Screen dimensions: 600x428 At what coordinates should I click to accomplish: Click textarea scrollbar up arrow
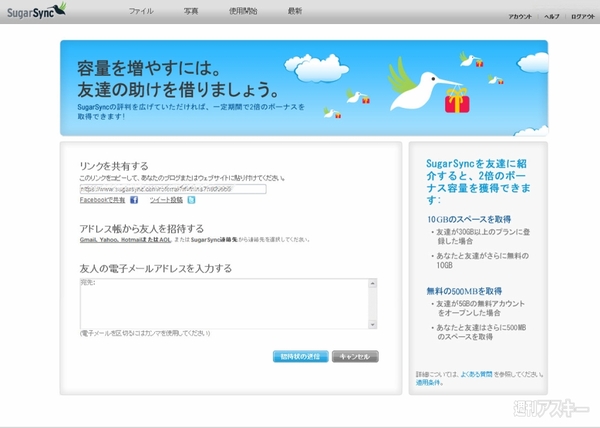point(372,283)
